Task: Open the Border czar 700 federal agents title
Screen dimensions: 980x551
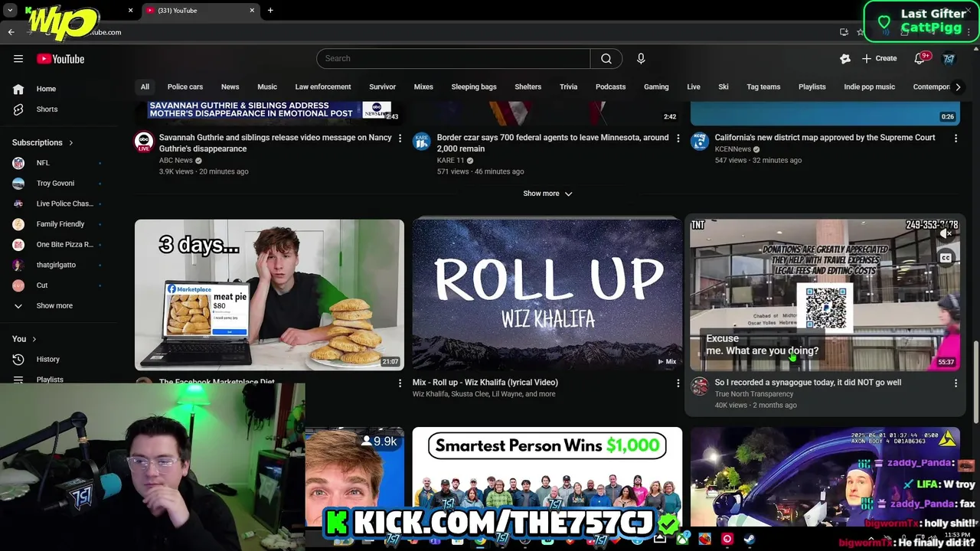Action: click(x=553, y=143)
